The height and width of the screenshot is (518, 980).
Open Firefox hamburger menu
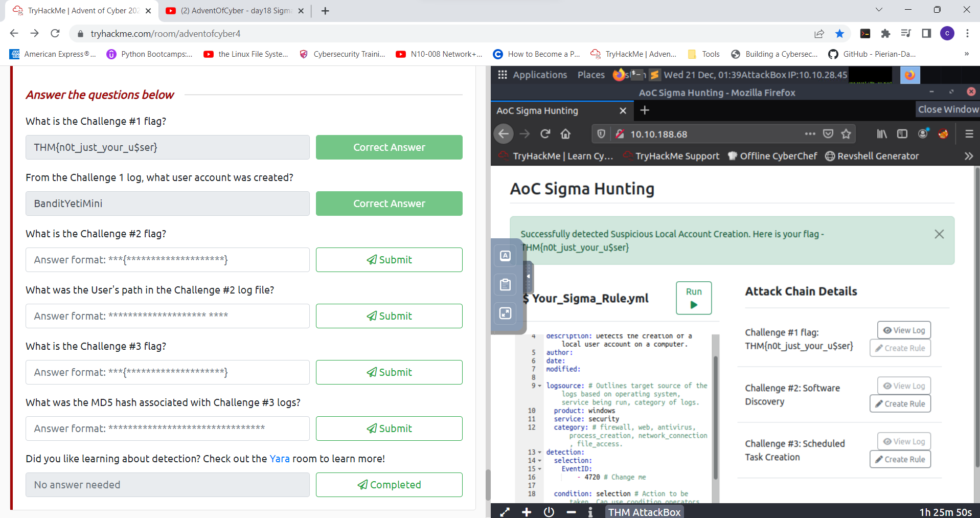click(969, 134)
